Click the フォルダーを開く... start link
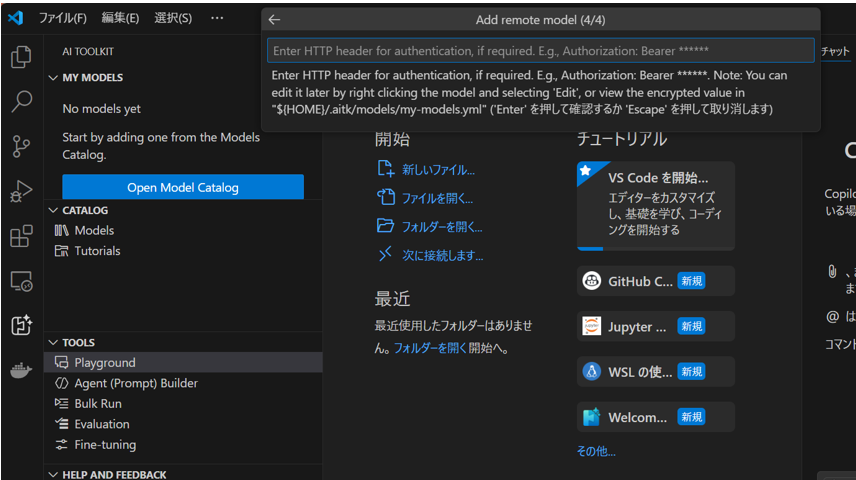Image resolution: width=856 pixels, height=480 pixels. coord(442,227)
